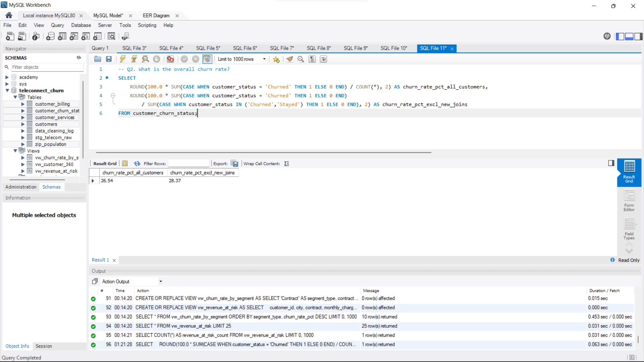
Task: Select the Result Grid side button
Action: coord(629,172)
